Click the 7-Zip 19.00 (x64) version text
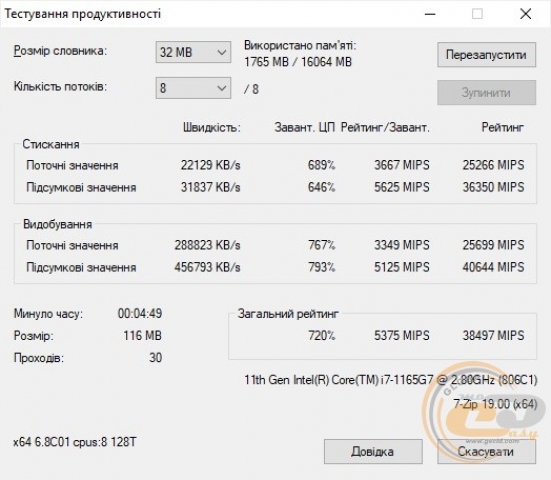The height and width of the screenshot is (480, 551). tap(495, 404)
